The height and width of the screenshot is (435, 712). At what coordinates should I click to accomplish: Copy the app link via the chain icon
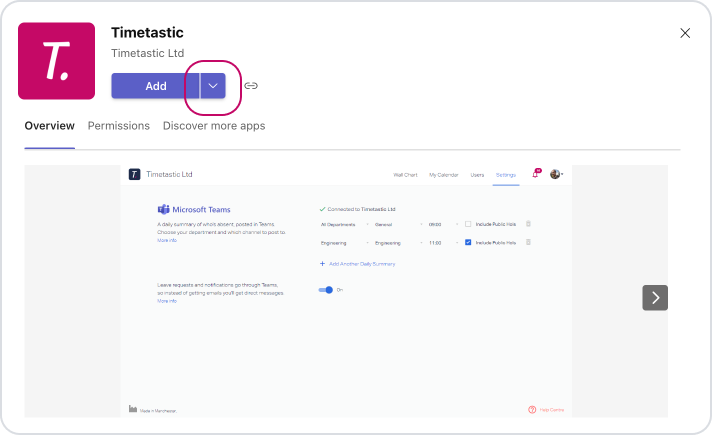[x=251, y=86]
